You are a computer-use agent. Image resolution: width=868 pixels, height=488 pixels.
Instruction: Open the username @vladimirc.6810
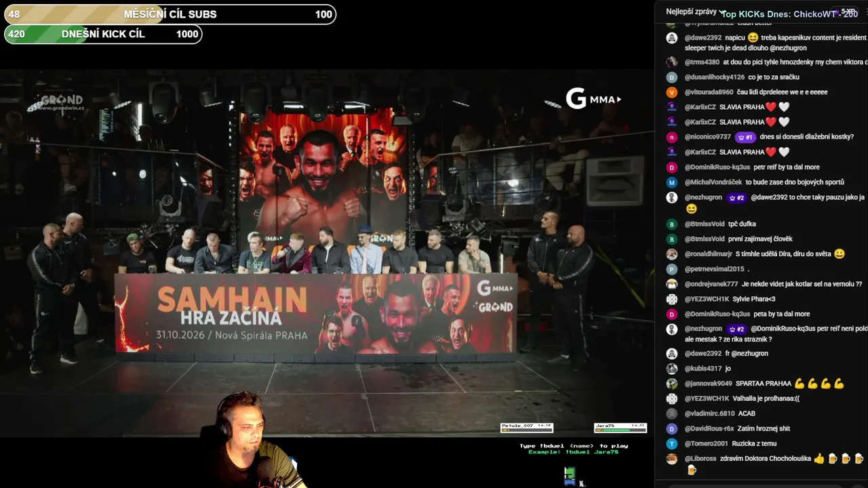(x=710, y=413)
